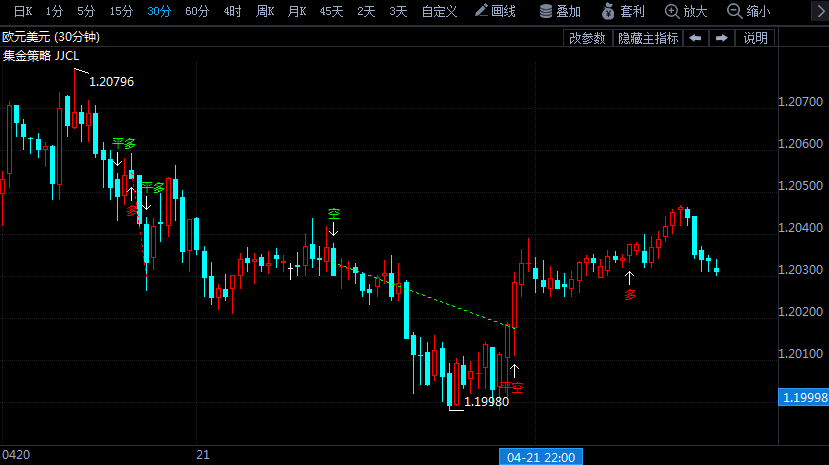Click the 1.20700 price axis label
This screenshot has height=465, width=829.
point(800,101)
